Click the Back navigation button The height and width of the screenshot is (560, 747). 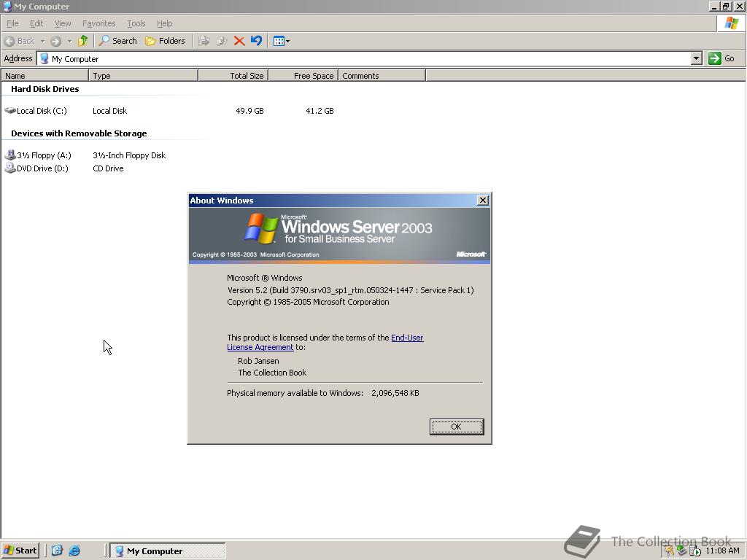(20, 41)
